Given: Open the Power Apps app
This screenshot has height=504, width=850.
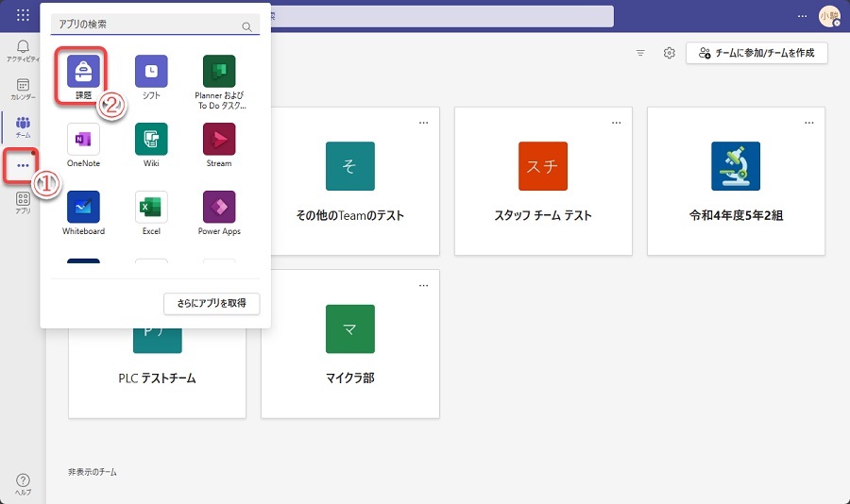Looking at the screenshot, I should pyautogui.click(x=219, y=212).
